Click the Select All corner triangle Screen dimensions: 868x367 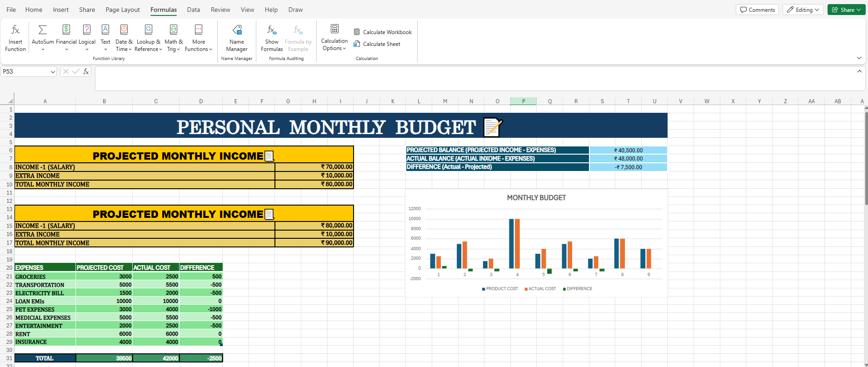point(10,101)
